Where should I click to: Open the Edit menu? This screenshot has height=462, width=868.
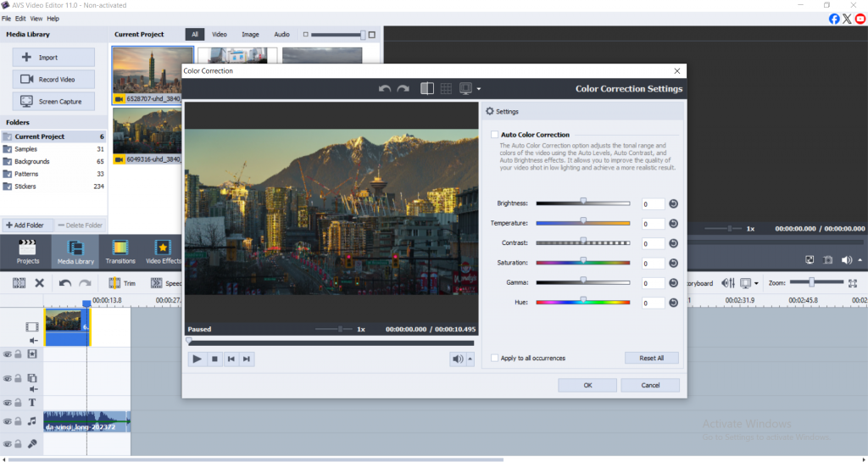point(21,18)
